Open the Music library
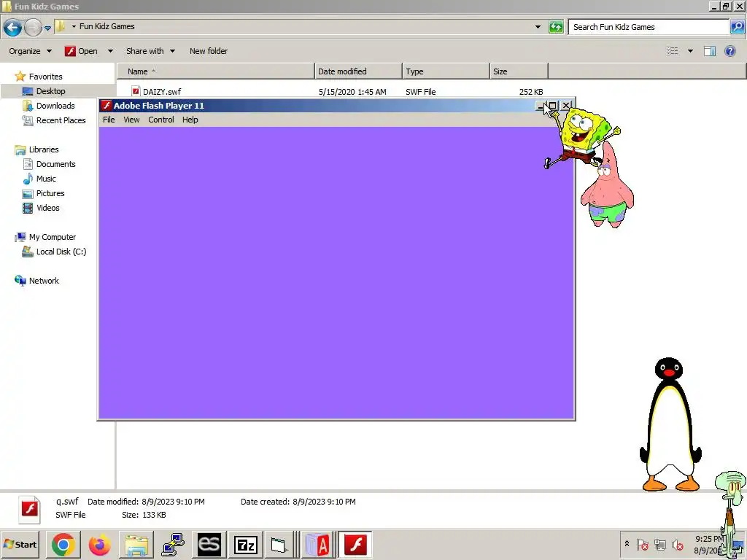 (39, 179)
